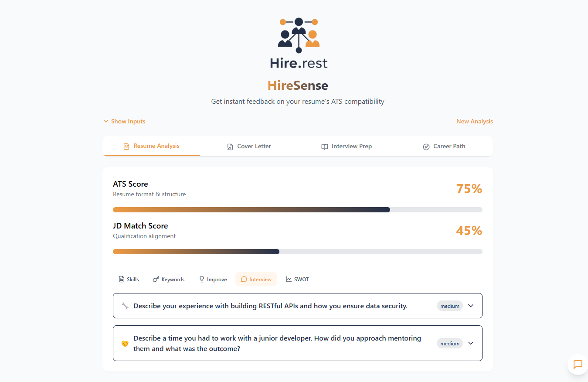
Task: Open the Career Path tab
Action: click(x=444, y=146)
